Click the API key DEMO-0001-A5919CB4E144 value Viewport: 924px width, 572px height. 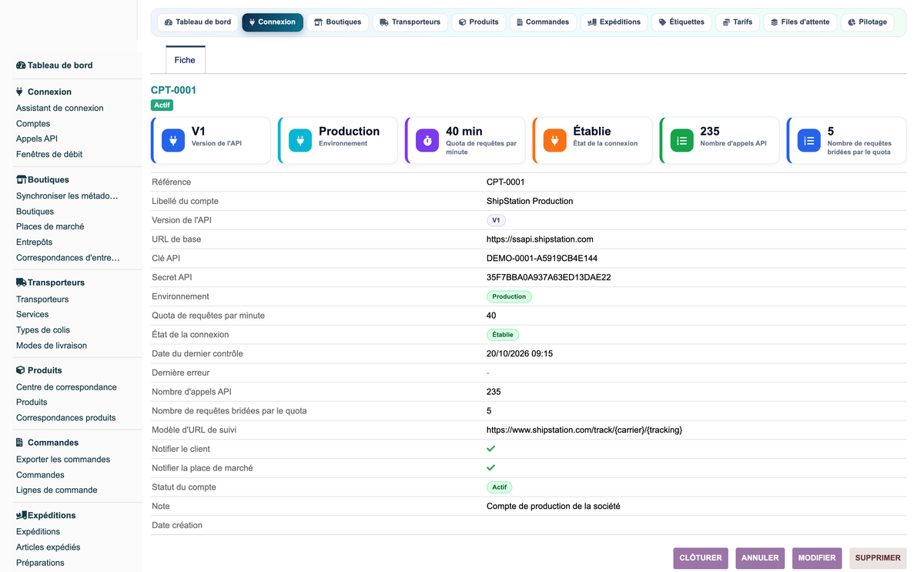tap(542, 259)
